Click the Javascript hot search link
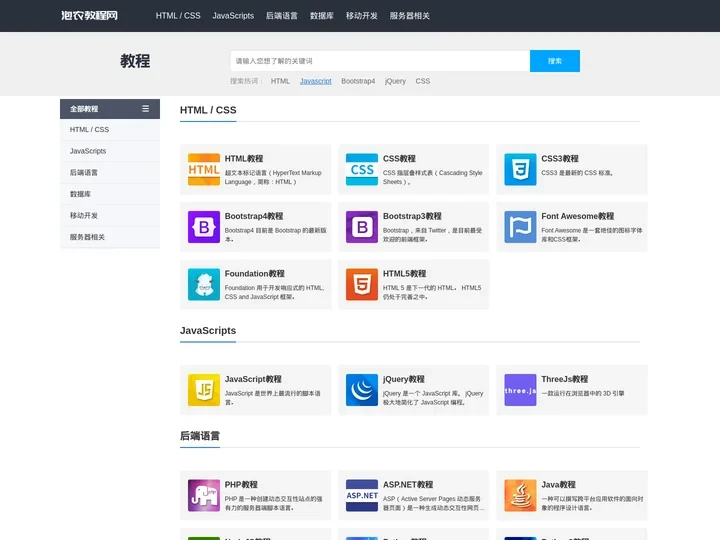 316,81
